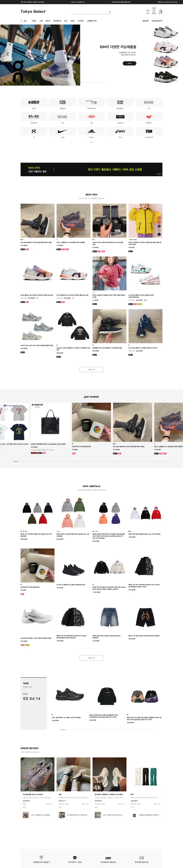Expand more items under Best Item
Viewport: 183px width, 868px height.
coord(91,370)
